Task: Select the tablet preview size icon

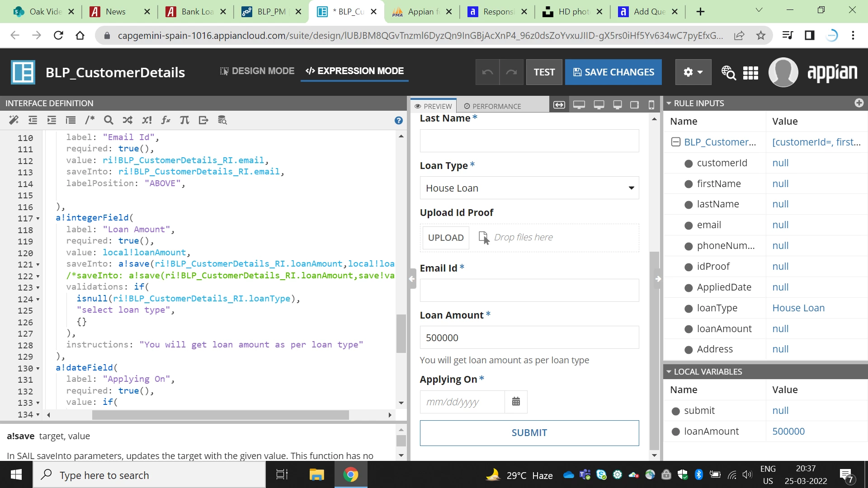Action: pyautogui.click(x=635, y=105)
